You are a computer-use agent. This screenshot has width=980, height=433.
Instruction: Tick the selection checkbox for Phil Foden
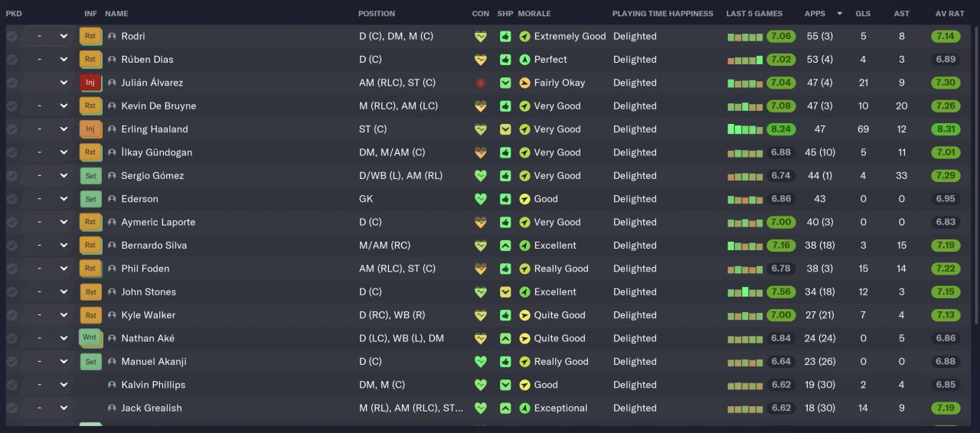click(x=11, y=269)
